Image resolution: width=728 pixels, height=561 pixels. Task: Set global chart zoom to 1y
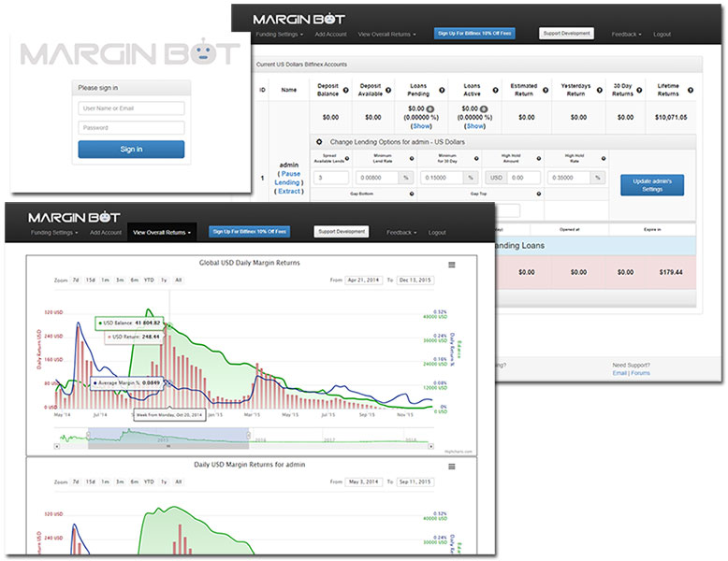(164, 280)
